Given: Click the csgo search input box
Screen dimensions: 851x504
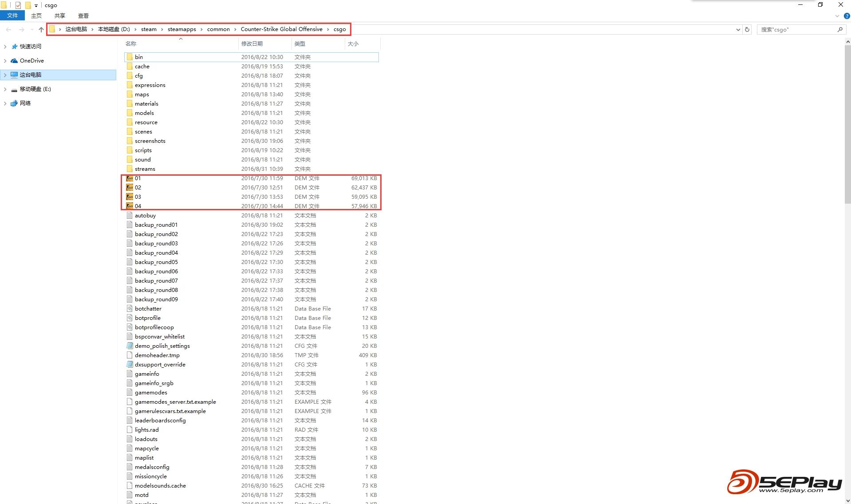Looking at the screenshot, I should 796,30.
